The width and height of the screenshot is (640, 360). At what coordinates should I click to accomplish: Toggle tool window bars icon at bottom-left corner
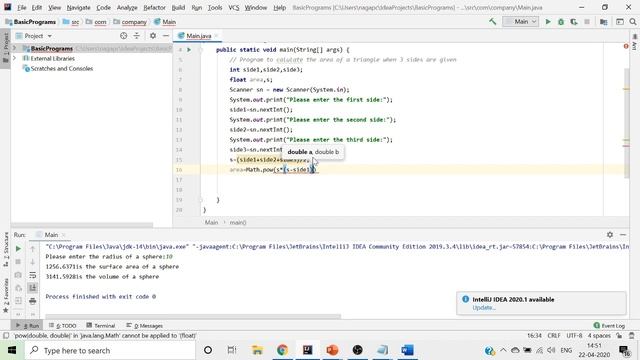tap(6, 336)
